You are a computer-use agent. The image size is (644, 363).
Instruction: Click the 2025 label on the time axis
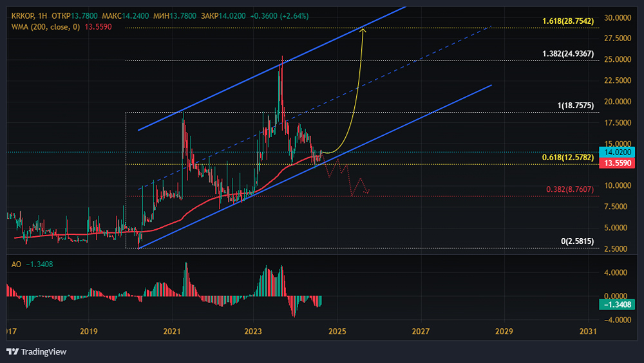click(x=337, y=331)
